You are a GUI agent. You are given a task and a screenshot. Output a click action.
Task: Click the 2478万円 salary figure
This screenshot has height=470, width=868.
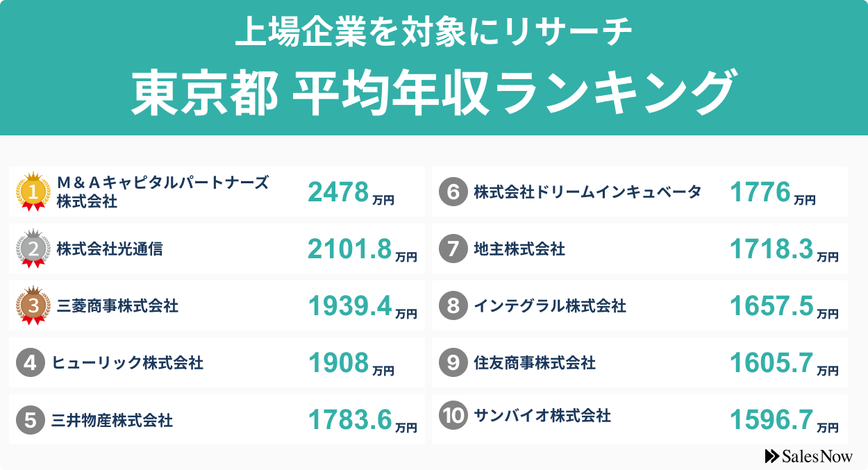351,194
